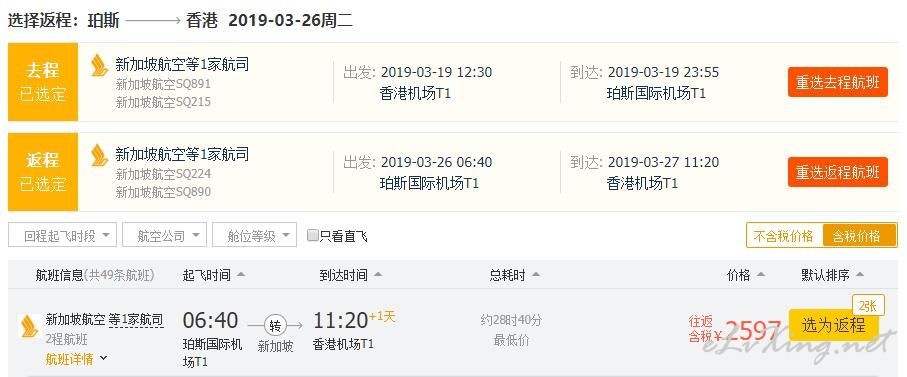Click 重选返程航班 button
This screenshot has width=907, height=377.
coord(838,172)
